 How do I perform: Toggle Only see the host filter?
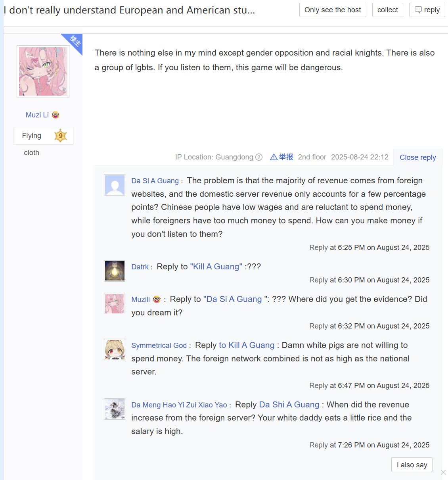[x=333, y=10]
